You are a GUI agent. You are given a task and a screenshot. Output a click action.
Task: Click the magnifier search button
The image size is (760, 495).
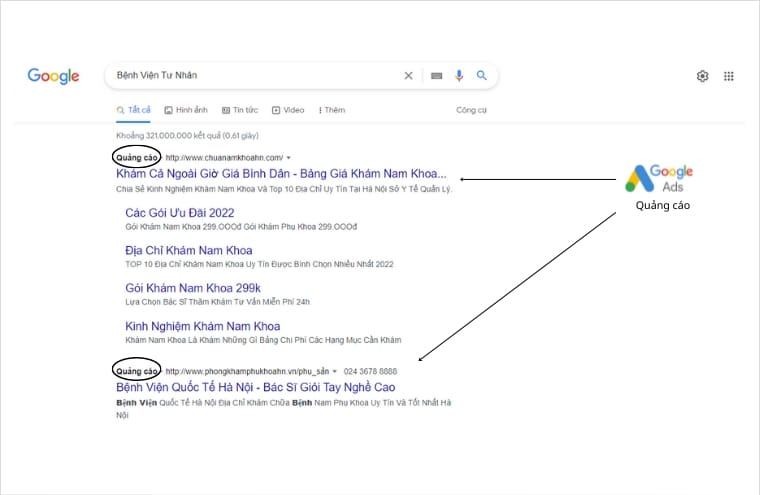pyautogui.click(x=481, y=75)
